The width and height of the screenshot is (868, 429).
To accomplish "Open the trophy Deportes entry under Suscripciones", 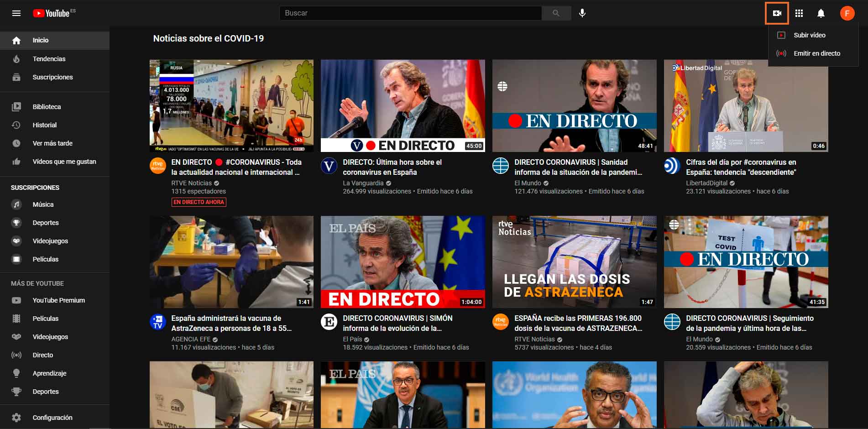I will [55, 223].
